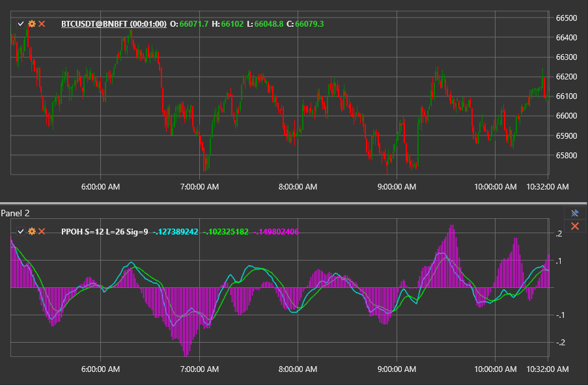Click the Low value 66048.8

coord(269,23)
